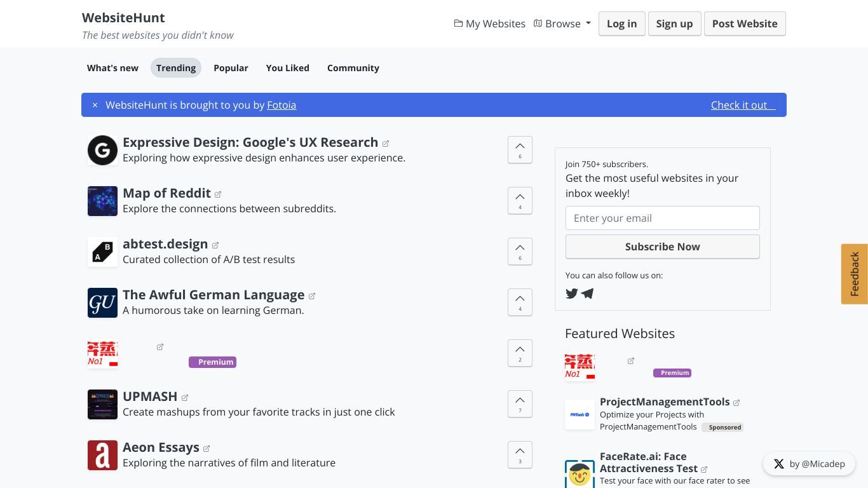Go to the Community tab

pyautogui.click(x=353, y=68)
